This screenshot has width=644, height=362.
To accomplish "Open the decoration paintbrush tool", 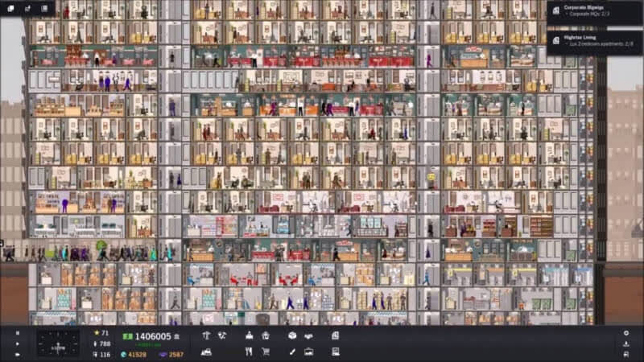I will coord(292,352).
